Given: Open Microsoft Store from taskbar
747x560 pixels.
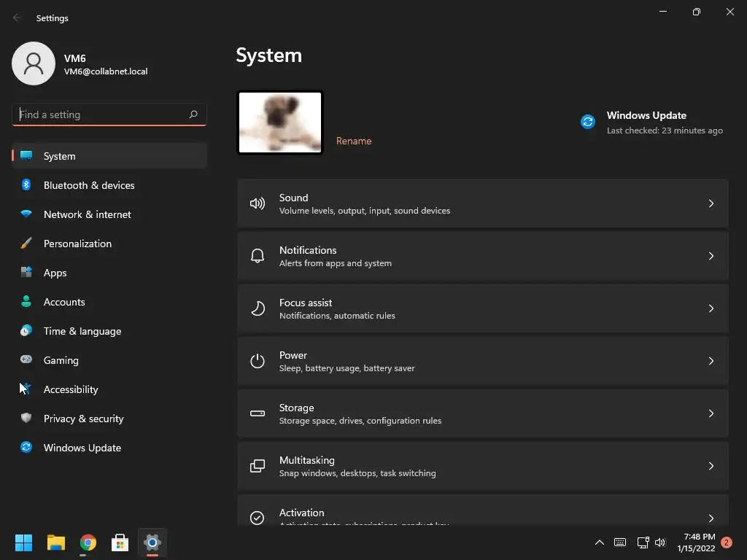Looking at the screenshot, I should point(120,542).
